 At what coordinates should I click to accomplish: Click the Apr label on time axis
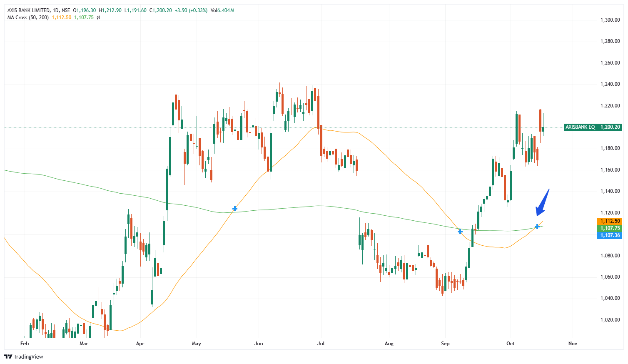coord(140,344)
